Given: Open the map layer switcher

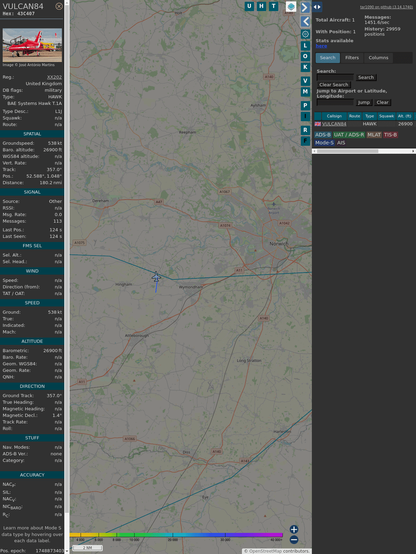Looking at the screenshot, I should click(x=291, y=6).
